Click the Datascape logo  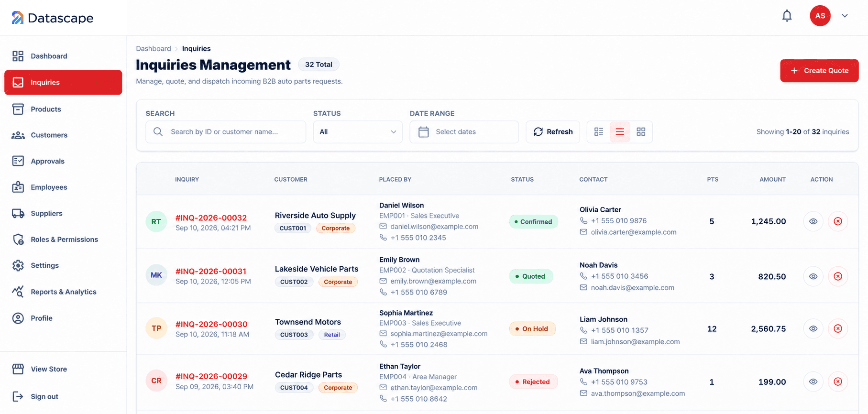53,18
